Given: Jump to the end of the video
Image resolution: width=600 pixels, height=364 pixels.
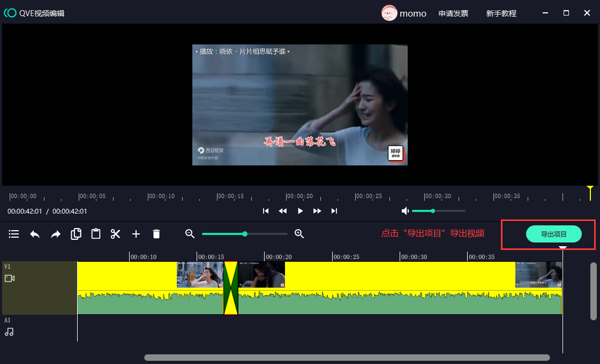Looking at the screenshot, I should tap(334, 211).
